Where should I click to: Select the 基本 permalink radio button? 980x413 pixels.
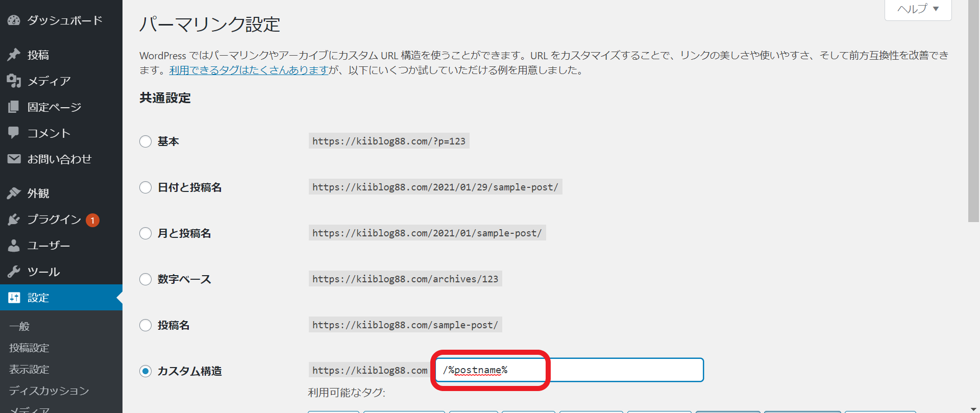tap(145, 141)
